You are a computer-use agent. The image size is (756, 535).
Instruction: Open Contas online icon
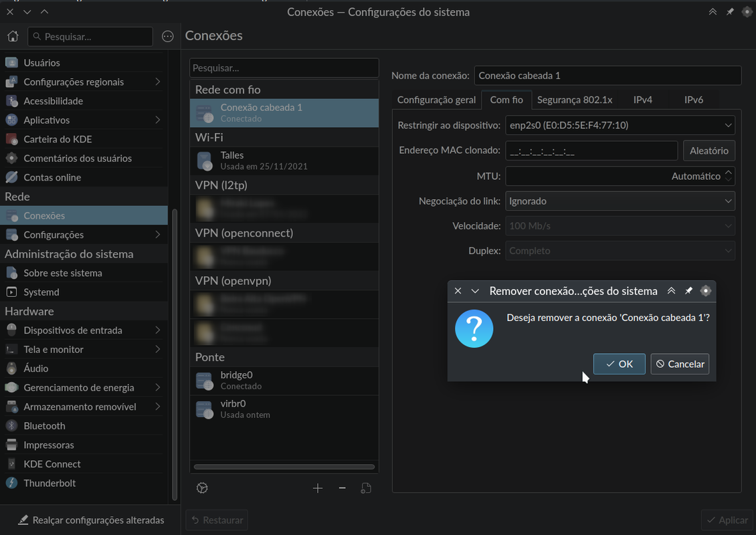click(x=11, y=177)
